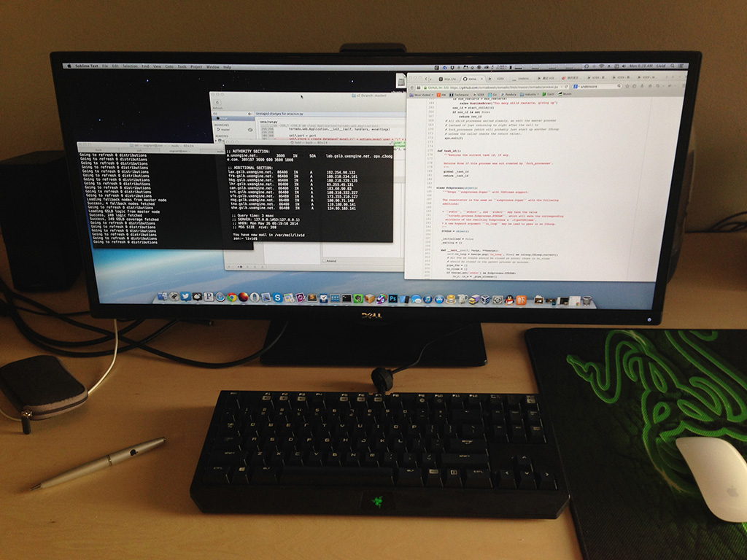Open Skype from the Dock
The image size is (747, 560).
[277, 297]
